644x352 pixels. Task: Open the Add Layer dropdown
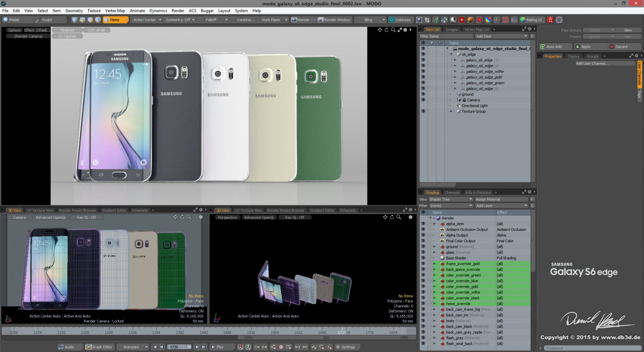coord(501,206)
